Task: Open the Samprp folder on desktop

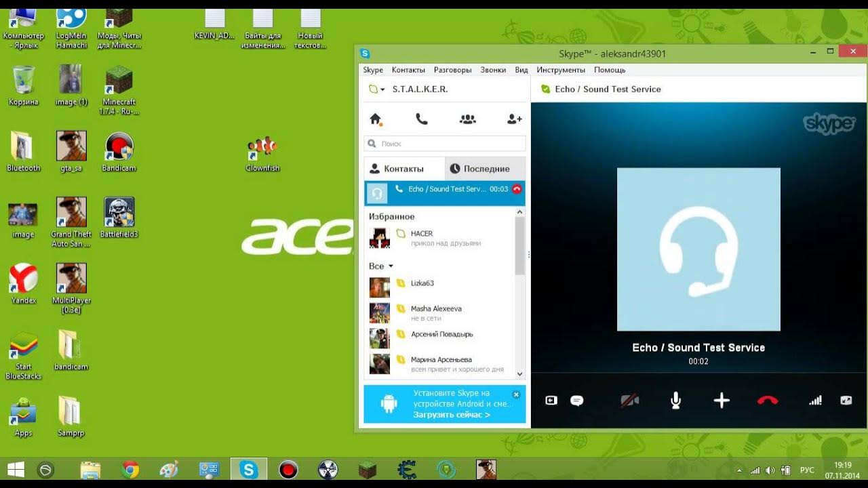Action: [71, 416]
